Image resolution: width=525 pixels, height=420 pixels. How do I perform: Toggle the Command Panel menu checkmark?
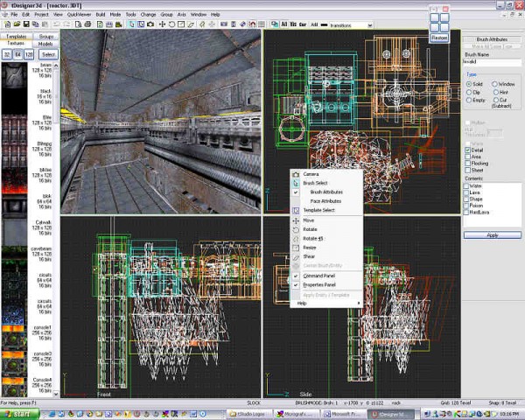[x=320, y=276]
